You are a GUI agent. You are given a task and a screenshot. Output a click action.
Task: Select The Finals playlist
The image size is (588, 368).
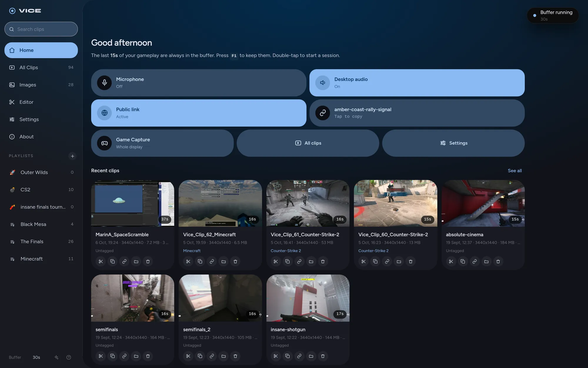pos(41,242)
